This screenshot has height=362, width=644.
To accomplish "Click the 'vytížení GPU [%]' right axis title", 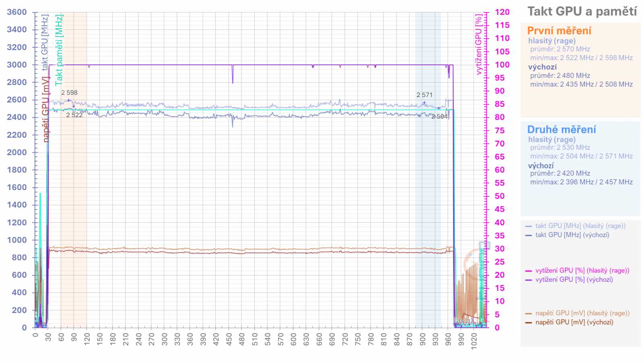I will point(479,45).
